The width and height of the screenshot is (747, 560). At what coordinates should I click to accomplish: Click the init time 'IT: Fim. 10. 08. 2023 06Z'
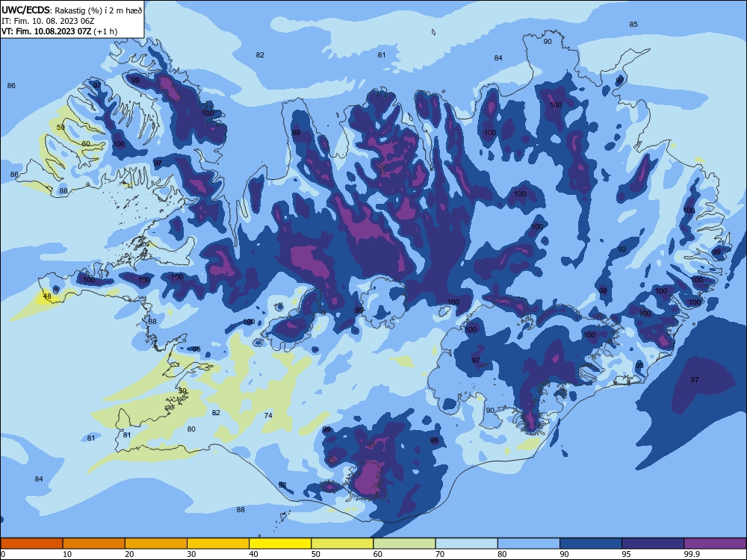(x=48, y=21)
